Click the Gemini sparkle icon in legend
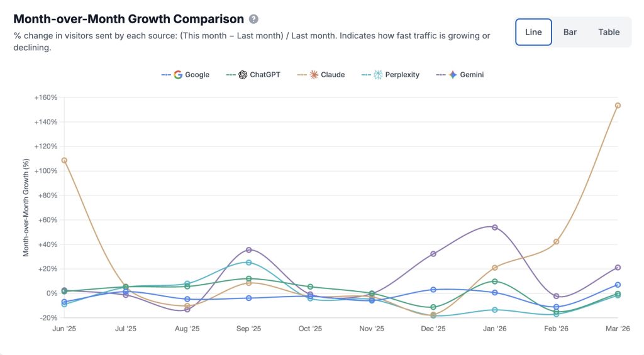 point(452,75)
